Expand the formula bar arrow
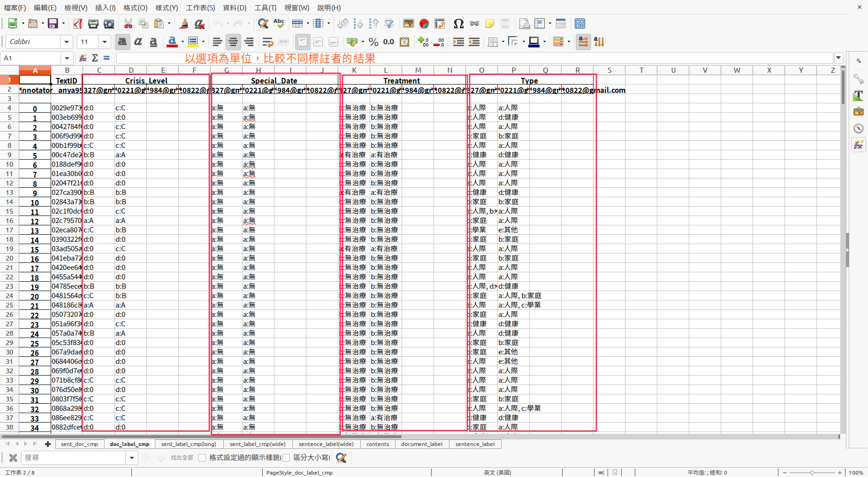Viewport: 868px width, 477px height. click(x=838, y=58)
